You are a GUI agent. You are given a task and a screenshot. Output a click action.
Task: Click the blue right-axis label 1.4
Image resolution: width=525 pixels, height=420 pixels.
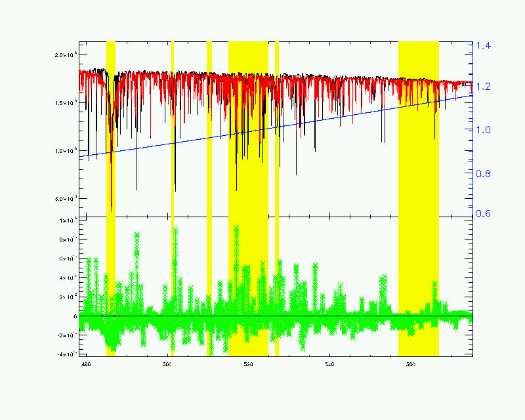coord(484,45)
